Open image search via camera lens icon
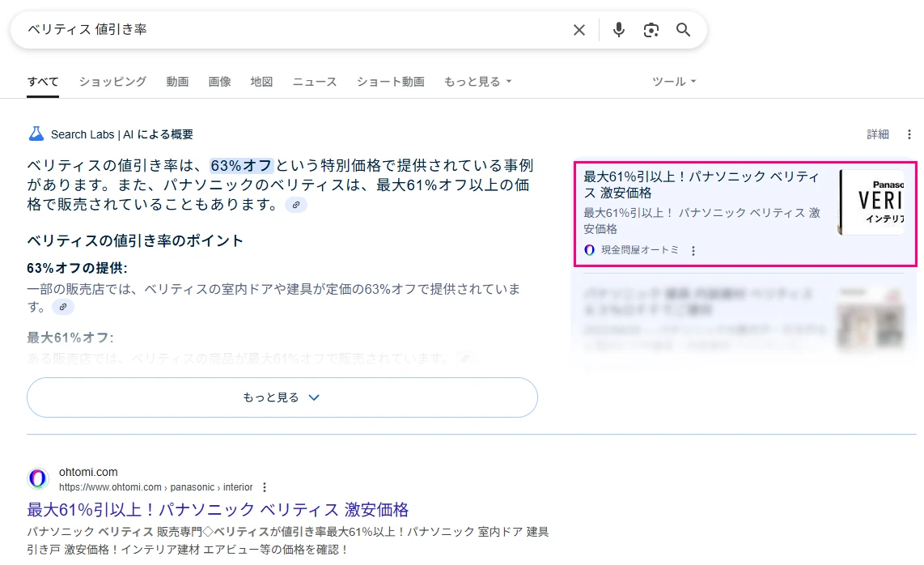 coord(651,30)
